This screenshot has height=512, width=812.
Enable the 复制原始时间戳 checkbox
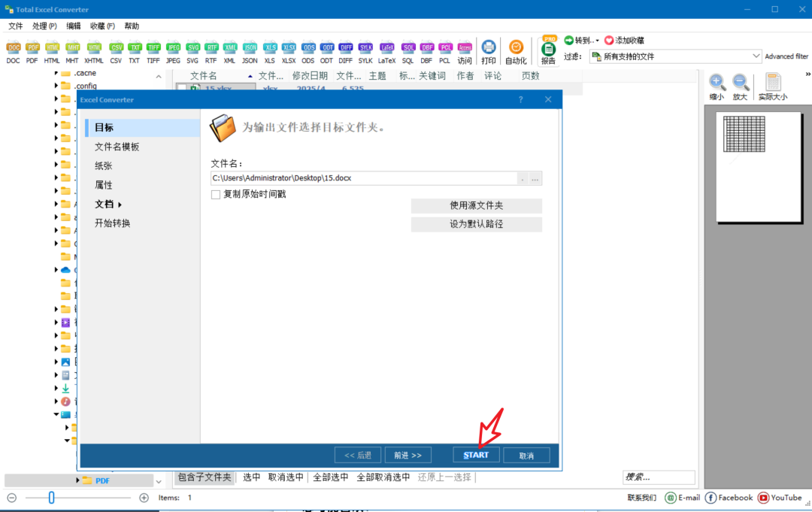pos(216,195)
